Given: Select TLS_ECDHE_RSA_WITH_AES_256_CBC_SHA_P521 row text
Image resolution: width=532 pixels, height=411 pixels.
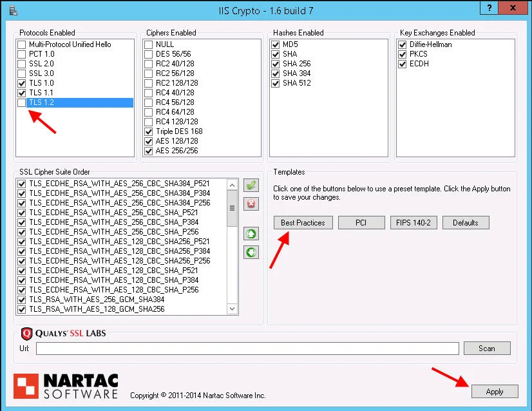Looking at the screenshot, I should pos(113,213).
